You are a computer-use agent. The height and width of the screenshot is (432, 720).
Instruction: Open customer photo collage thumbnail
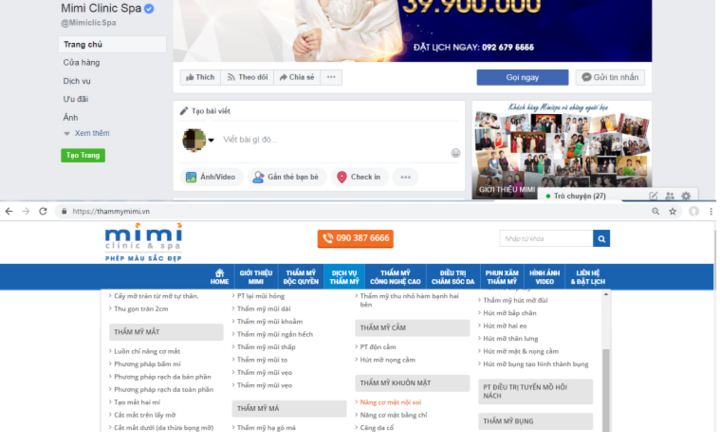[x=562, y=150]
